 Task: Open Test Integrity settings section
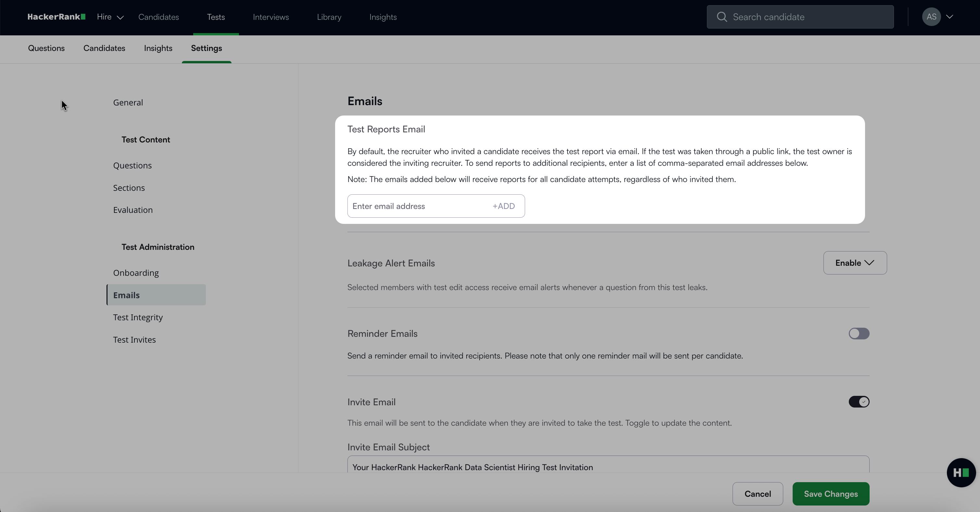click(138, 317)
